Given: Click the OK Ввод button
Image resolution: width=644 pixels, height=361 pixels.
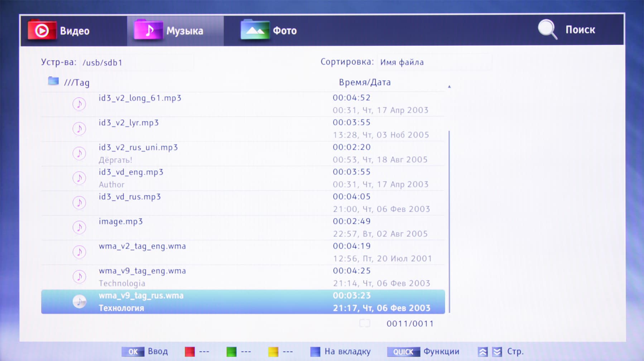Looking at the screenshot, I should 145,352.
